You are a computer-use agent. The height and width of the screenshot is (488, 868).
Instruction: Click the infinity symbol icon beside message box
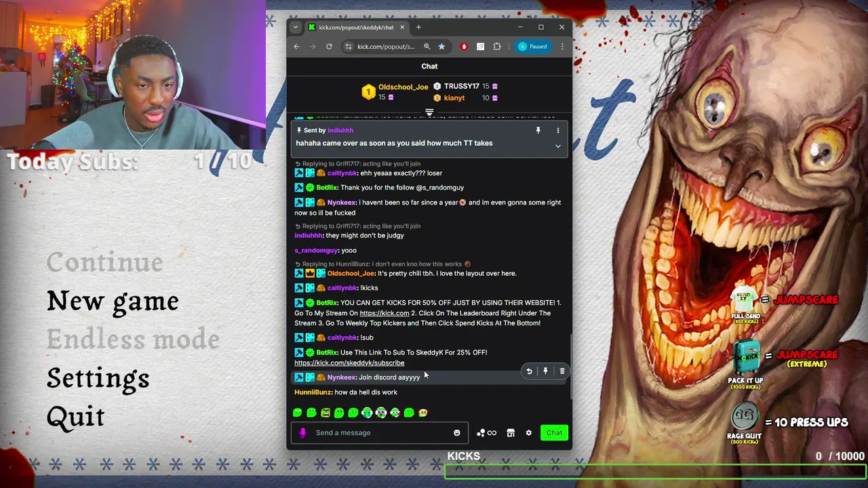coord(492,432)
